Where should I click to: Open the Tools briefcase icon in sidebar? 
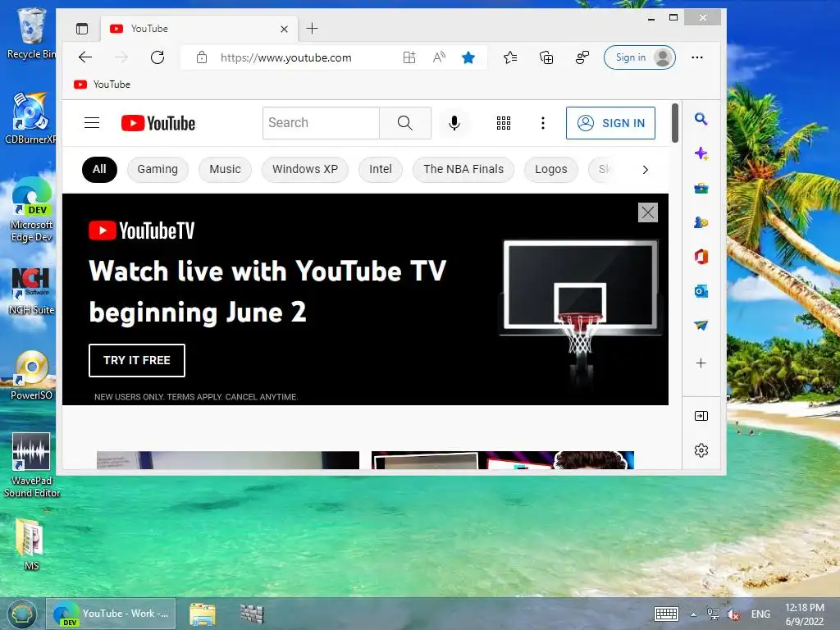701,188
